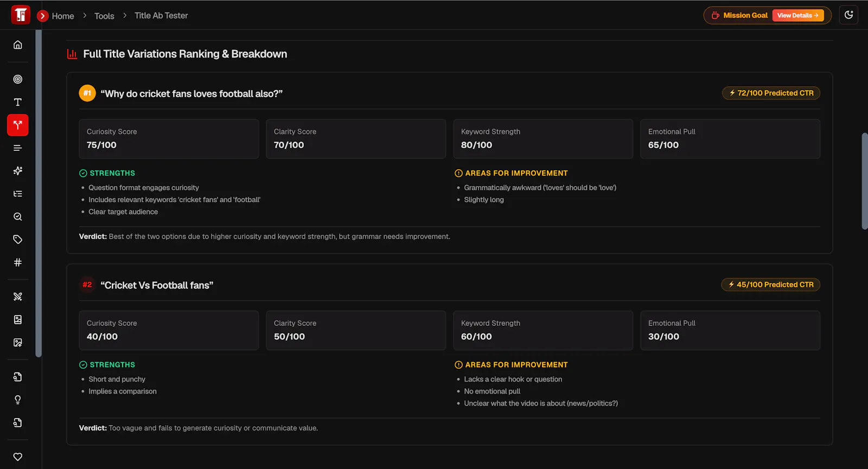Open the image upload sidebar tool

pos(18,343)
